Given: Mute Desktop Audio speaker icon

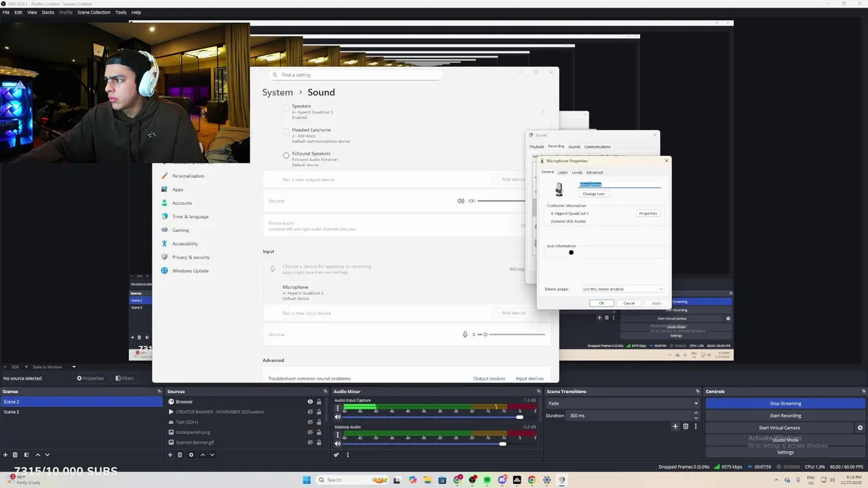Looking at the screenshot, I should tap(338, 443).
